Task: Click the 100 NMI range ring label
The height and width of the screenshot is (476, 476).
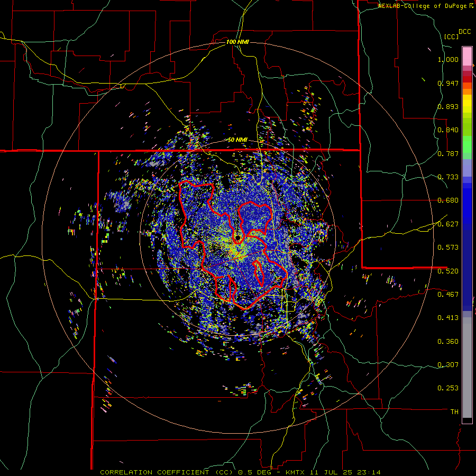Action: 237,42
